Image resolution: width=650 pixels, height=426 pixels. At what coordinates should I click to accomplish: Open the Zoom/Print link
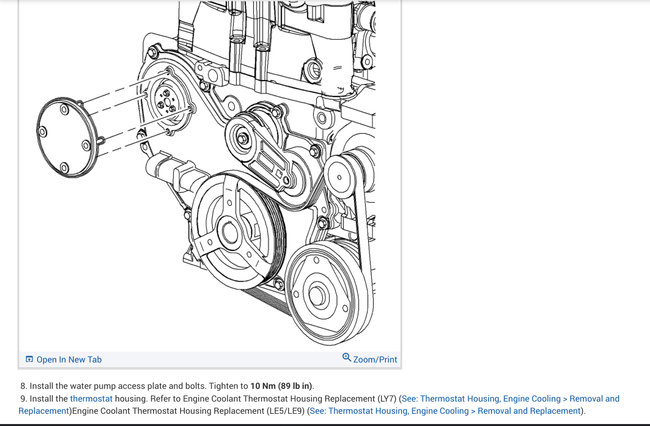(375, 360)
